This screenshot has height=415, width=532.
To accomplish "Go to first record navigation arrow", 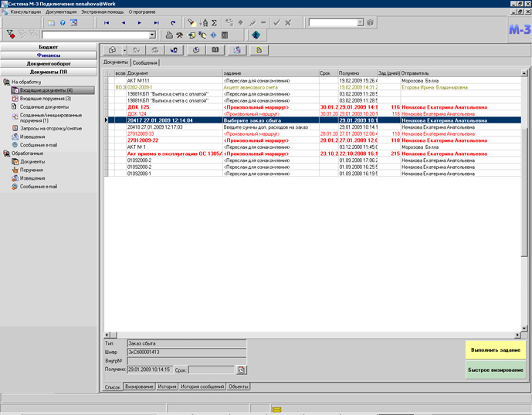I will point(107,22).
